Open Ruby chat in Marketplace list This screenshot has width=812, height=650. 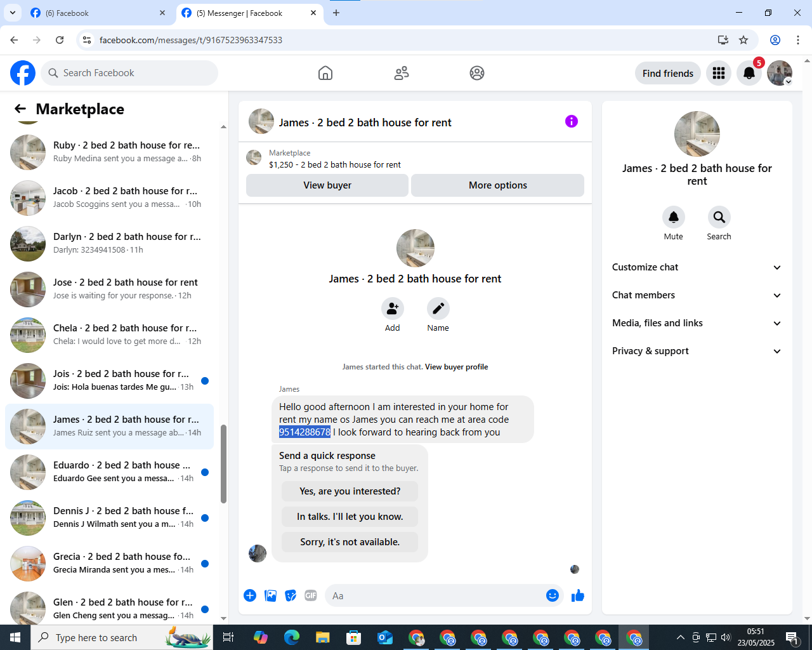pyautogui.click(x=109, y=152)
